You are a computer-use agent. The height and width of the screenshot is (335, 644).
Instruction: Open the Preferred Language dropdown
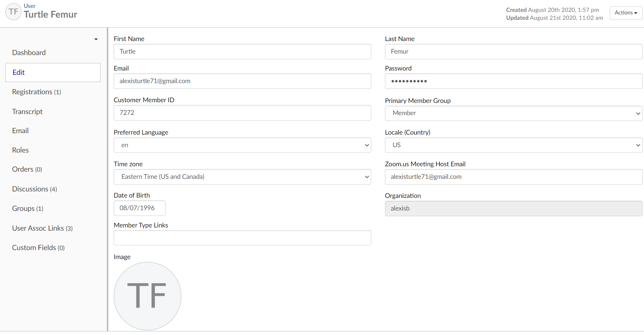(242, 145)
